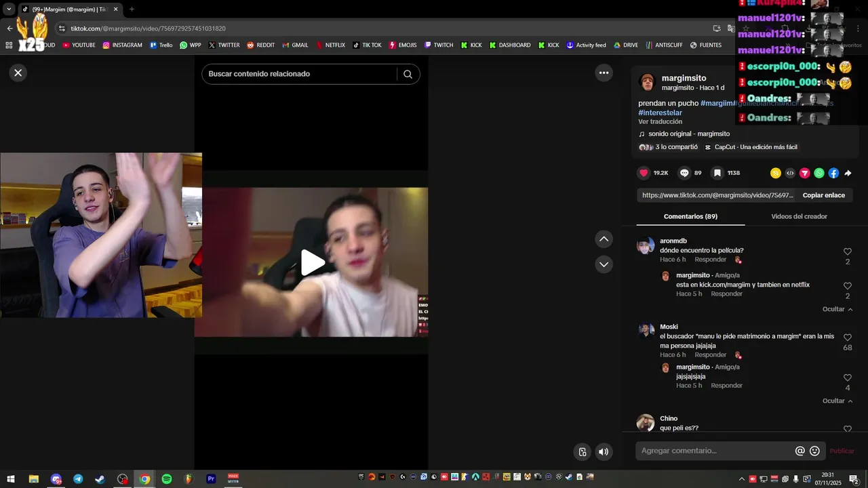Click the browser address bar URL
Image resolution: width=868 pixels, height=488 pixels.
149,28
